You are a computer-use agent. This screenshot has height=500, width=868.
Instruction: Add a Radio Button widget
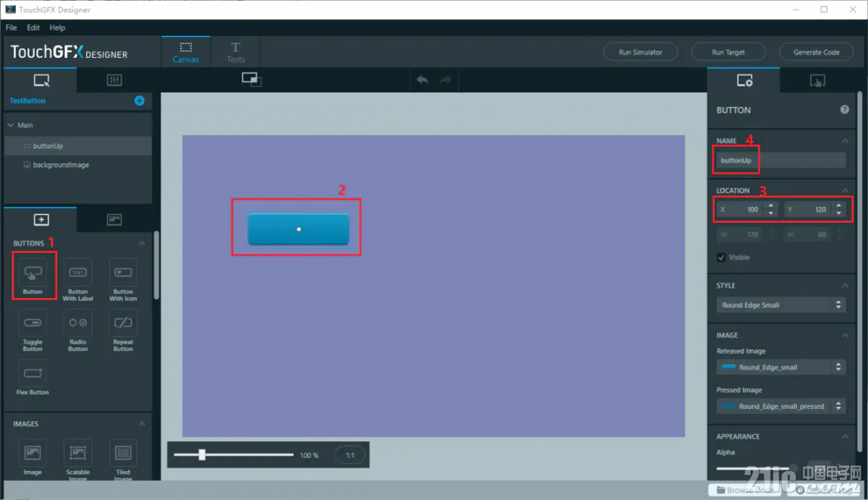tap(77, 331)
